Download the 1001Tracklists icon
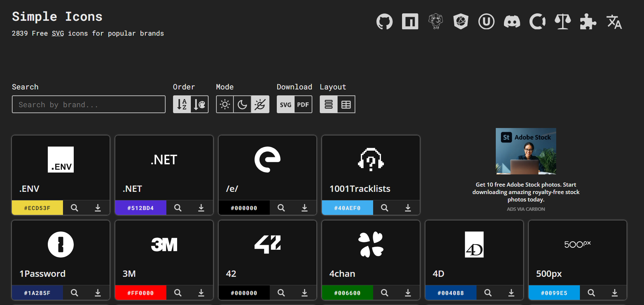This screenshot has width=644, height=305. (408, 208)
